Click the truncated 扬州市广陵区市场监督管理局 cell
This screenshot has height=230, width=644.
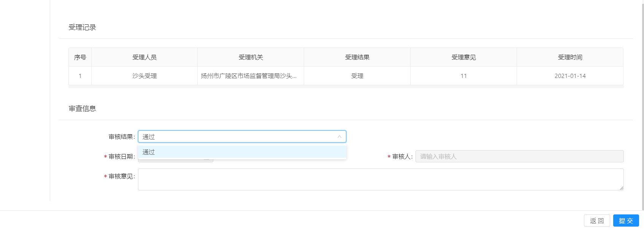click(x=249, y=76)
